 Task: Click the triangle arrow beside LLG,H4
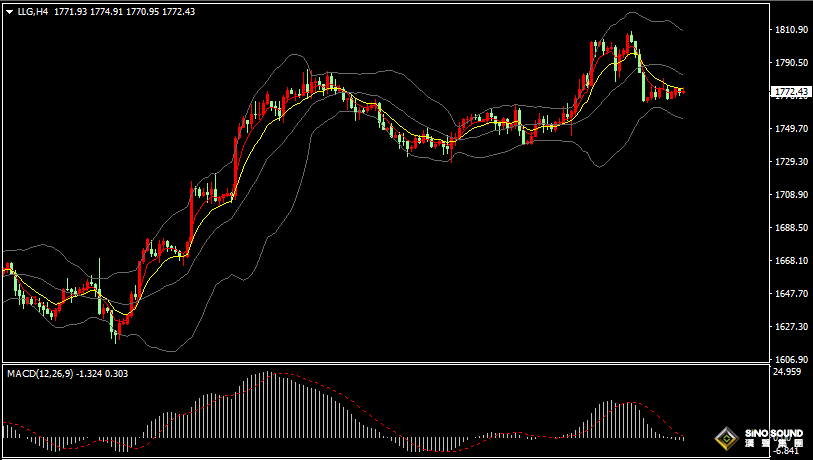pos(8,10)
